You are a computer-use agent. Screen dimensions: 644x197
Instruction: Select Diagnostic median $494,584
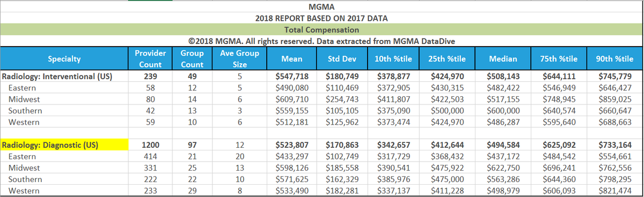(x=503, y=145)
